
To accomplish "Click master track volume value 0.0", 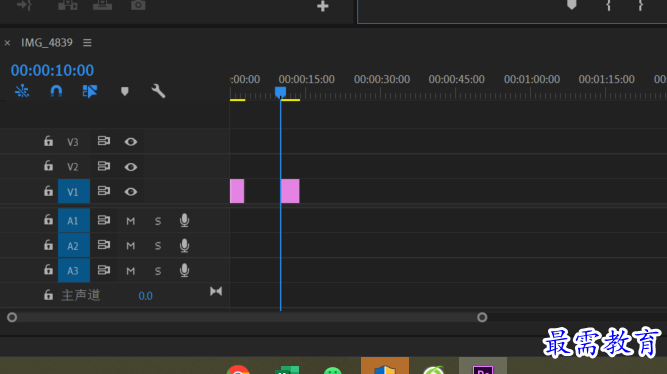I will click(145, 296).
